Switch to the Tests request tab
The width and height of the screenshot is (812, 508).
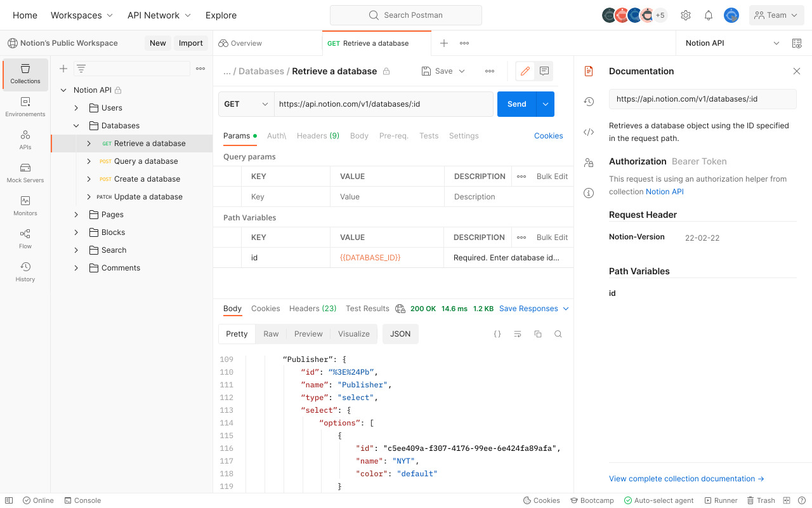pyautogui.click(x=429, y=136)
